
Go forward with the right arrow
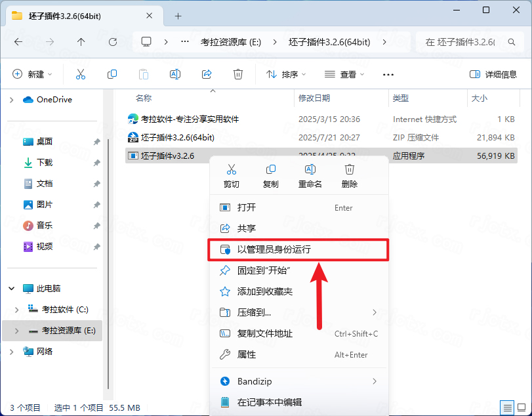[x=50, y=42]
